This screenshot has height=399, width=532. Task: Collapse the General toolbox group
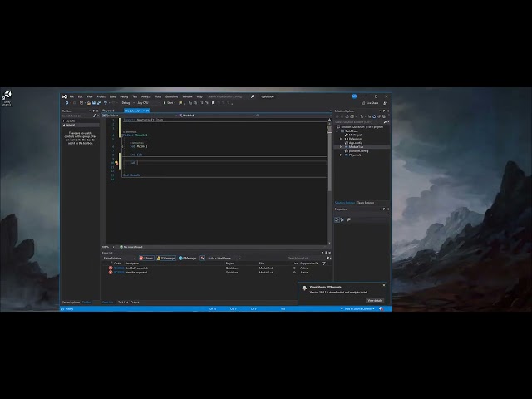(63, 125)
